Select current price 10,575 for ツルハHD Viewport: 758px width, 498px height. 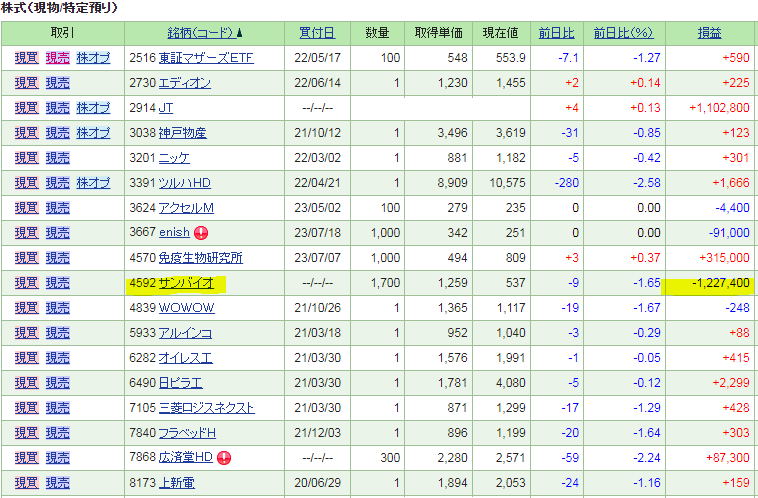tap(507, 183)
